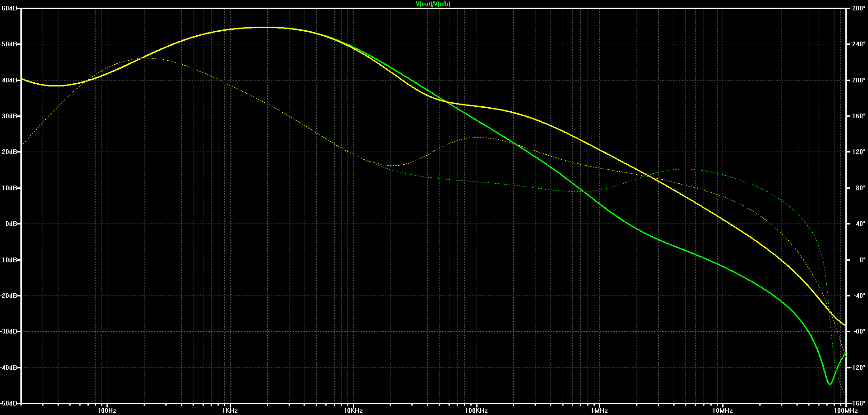868x415 pixels.
Task: Click the 1KHz frequency axis label
Action: click(x=230, y=411)
